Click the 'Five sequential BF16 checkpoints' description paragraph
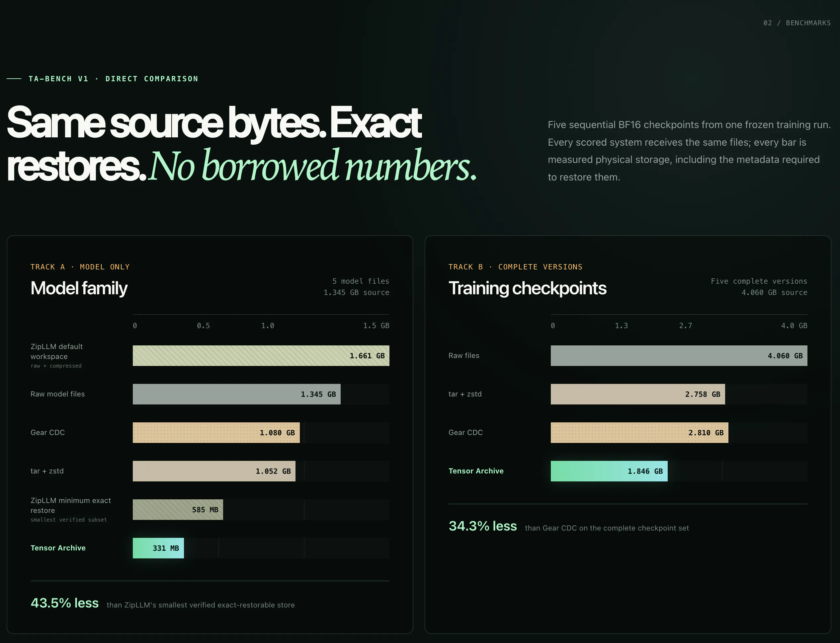Viewport: 840px width, 643px height. [x=689, y=151]
